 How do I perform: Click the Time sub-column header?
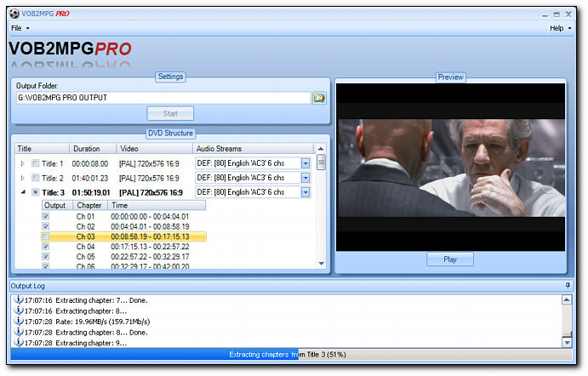157,205
